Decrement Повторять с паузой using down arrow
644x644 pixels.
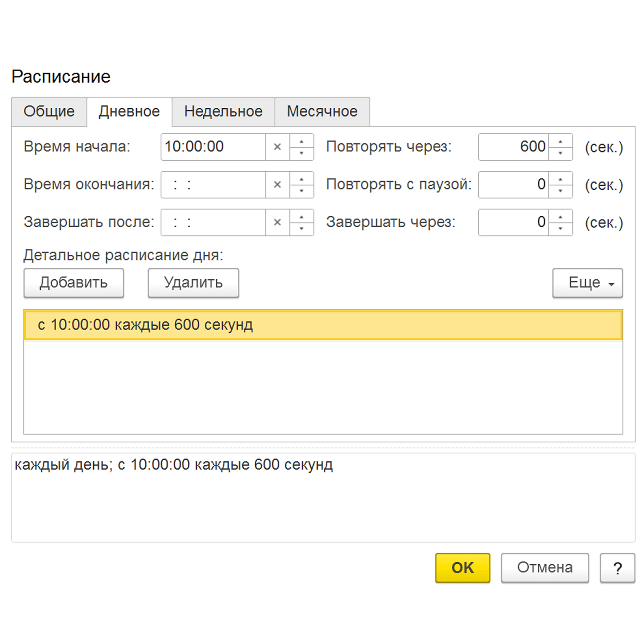[560, 190]
